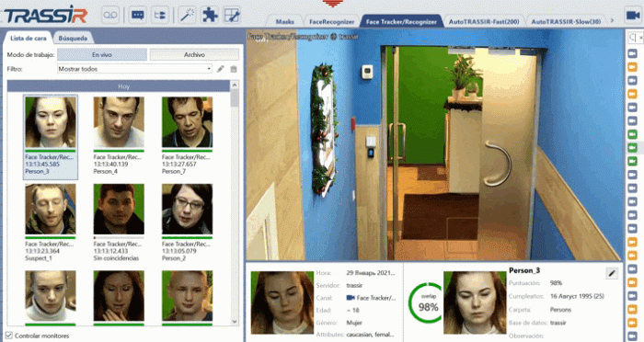Open the puzzle-piece plugins icon
644x342 pixels.
[x=210, y=16]
